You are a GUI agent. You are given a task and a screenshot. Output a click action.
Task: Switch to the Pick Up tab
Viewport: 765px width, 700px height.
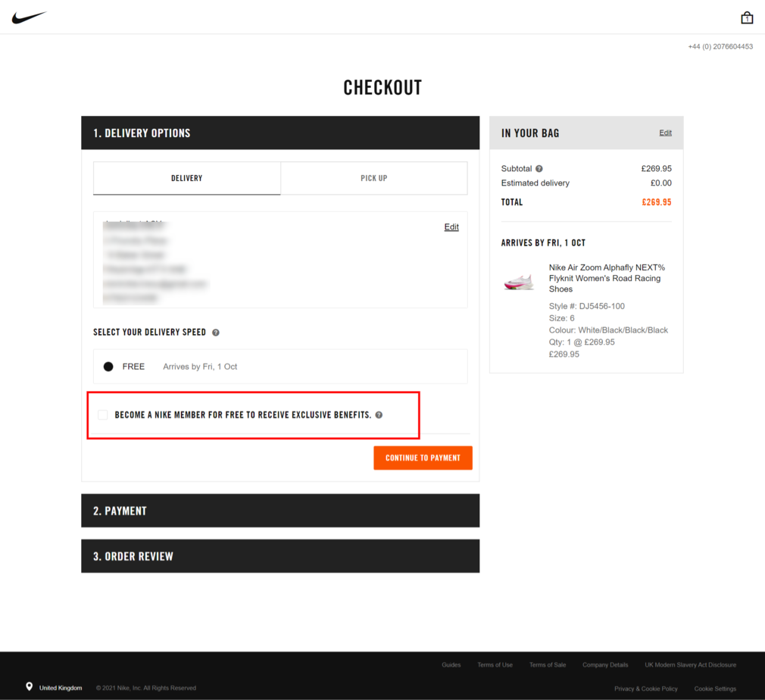tap(373, 178)
